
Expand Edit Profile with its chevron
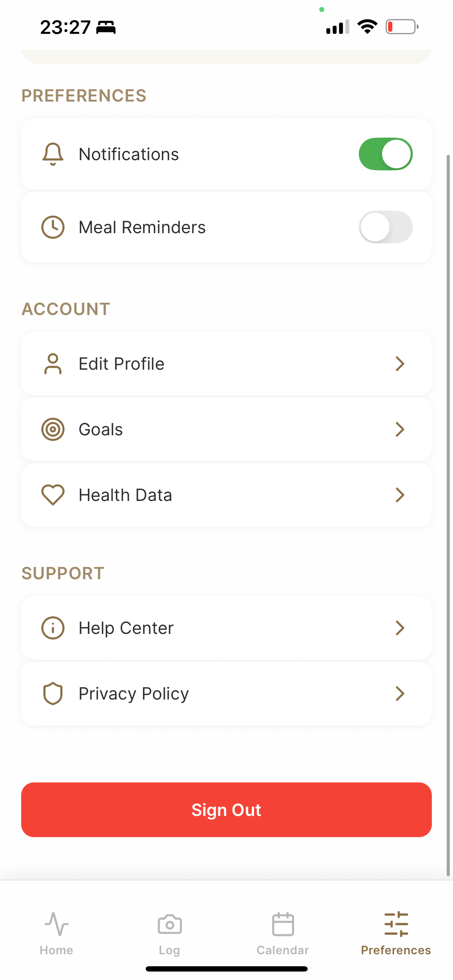pyautogui.click(x=400, y=364)
